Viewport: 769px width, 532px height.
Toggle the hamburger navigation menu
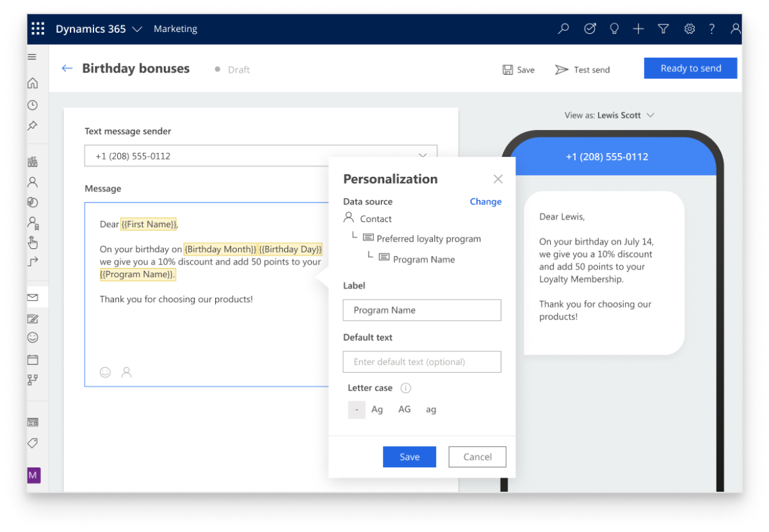32,57
